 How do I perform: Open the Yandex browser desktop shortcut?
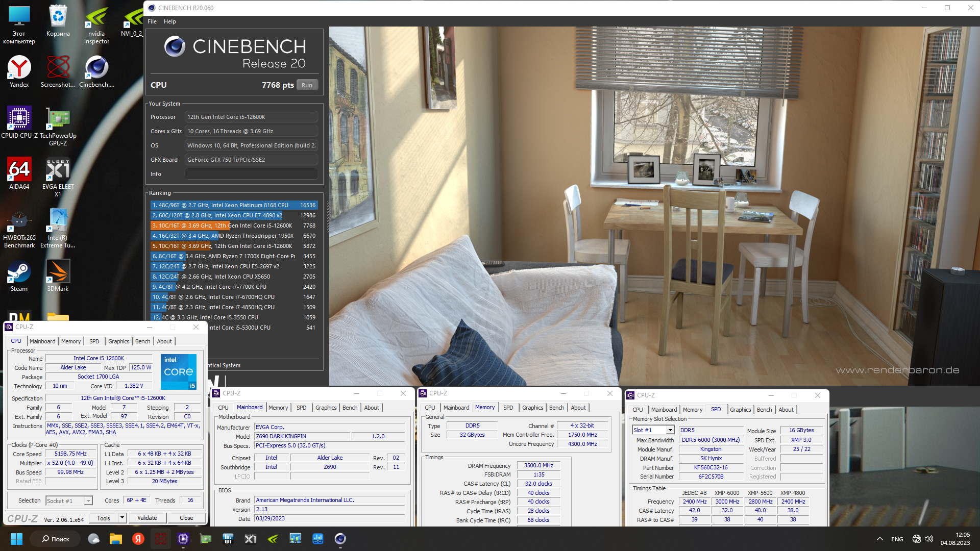(19, 71)
